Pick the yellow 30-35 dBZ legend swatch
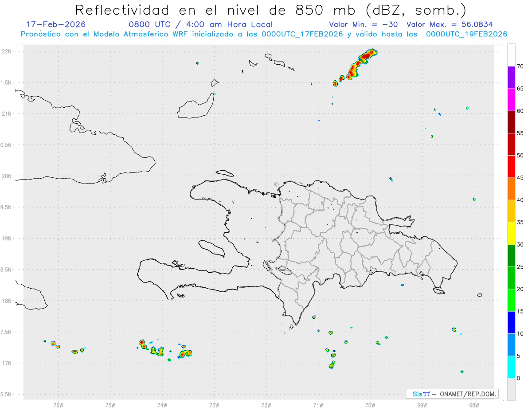The height and width of the screenshot is (411, 532). [511, 233]
